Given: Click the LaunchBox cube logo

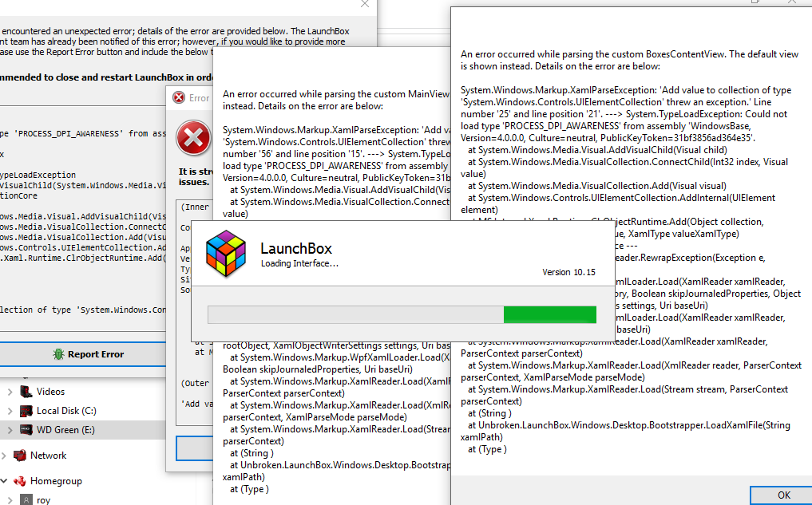Looking at the screenshot, I should coord(226,254).
